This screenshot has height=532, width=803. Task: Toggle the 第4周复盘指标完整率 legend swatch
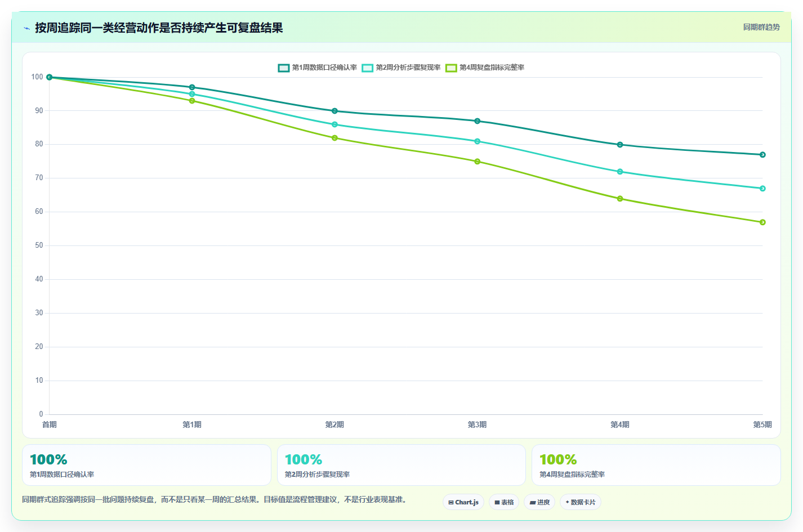pyautogui.click(x=451, y=68)
